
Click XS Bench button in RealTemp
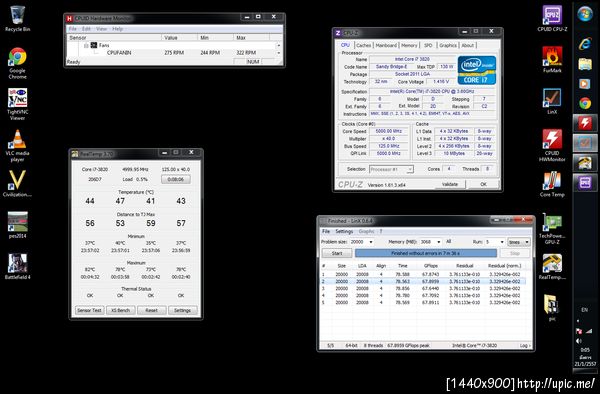tap(121, 310)
